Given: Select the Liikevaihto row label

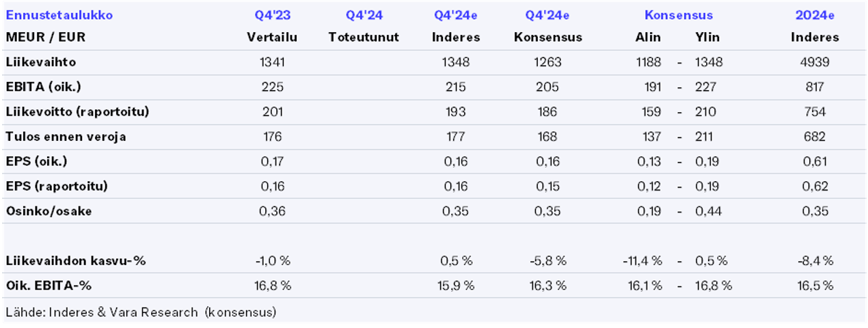Looking at the screenshot, I should (x=40, y=62).
